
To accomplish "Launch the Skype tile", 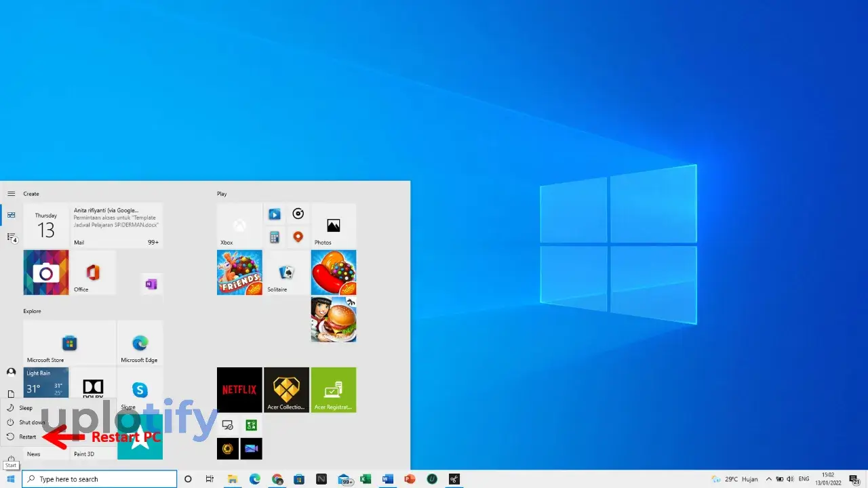I will pos(140,390).
